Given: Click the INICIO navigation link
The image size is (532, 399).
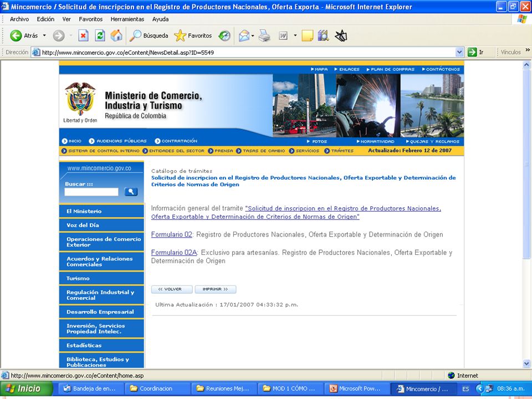Looking at the screenshot, I should (71, 141).
